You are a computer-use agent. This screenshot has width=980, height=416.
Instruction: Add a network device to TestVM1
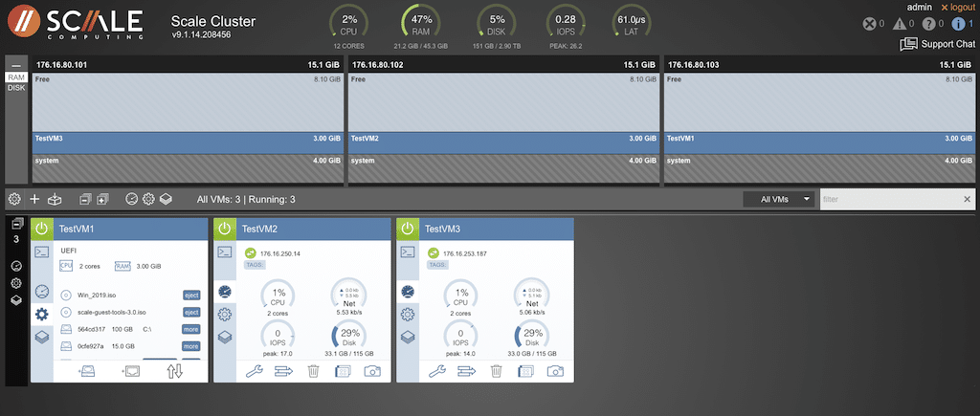click(131, 372)
